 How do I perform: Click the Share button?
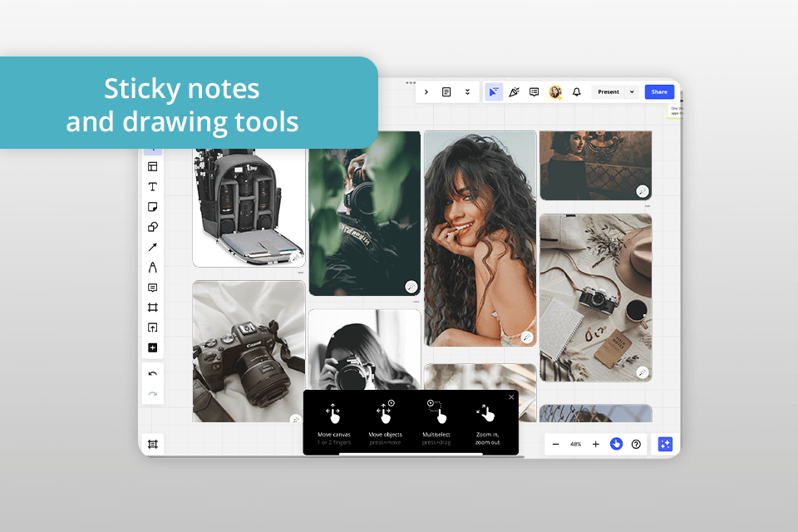pyautogui.click(x=659, y=92)
